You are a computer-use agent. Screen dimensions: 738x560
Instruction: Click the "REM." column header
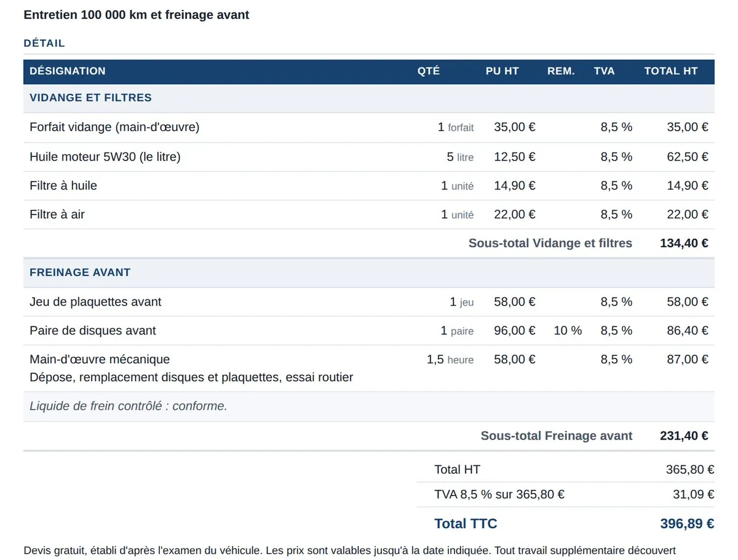[561, 71]
